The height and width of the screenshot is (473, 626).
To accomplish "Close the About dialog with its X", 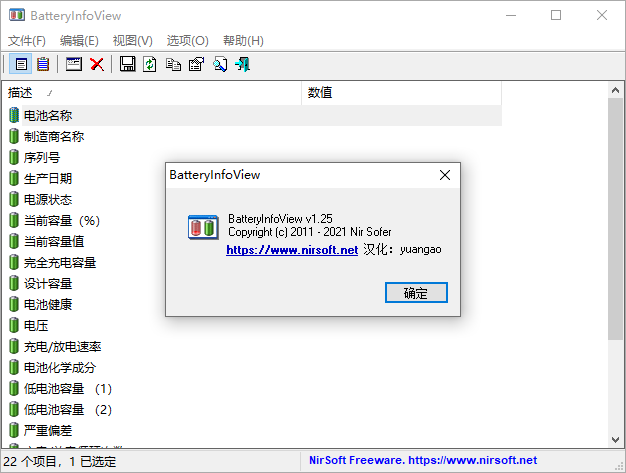I will pyautogui.click(x=445, y=175).
